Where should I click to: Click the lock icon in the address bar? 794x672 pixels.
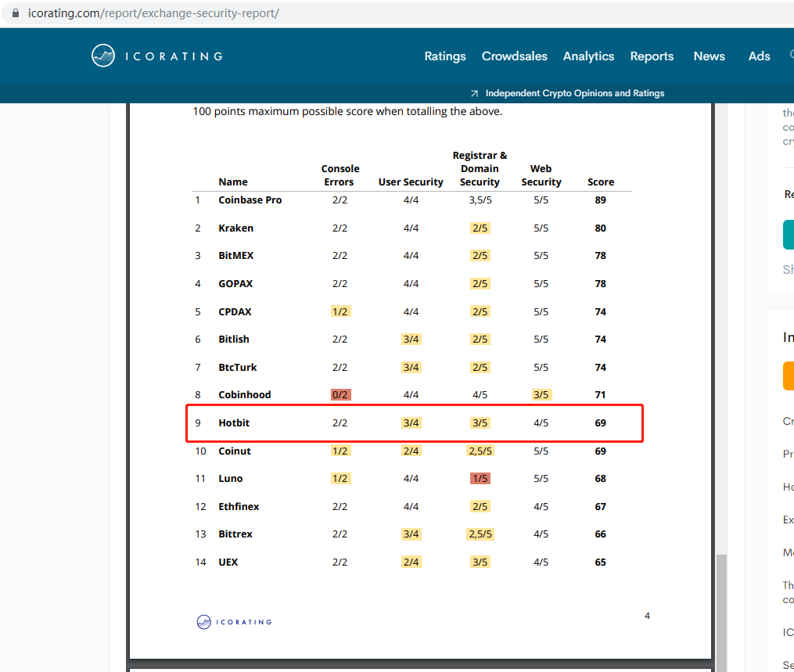pos(15,13)
